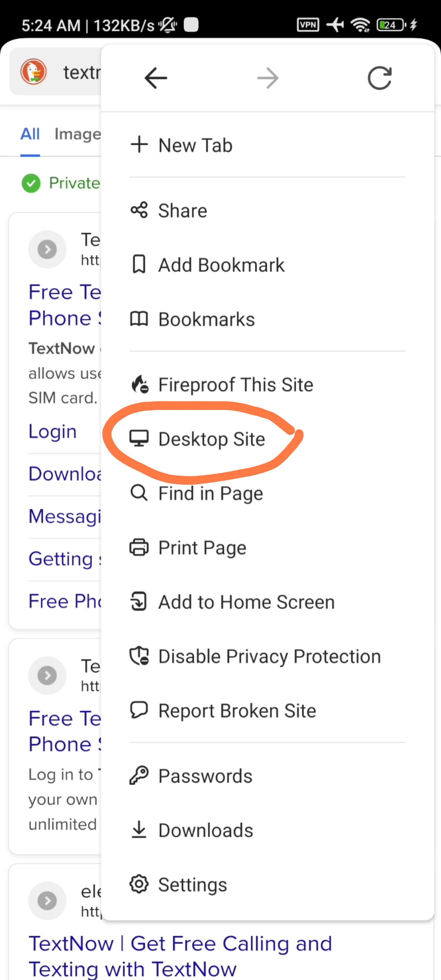Select Print Page option
Image resolution: width=441 pixels, height=980 pixels.
pos(202,548)
